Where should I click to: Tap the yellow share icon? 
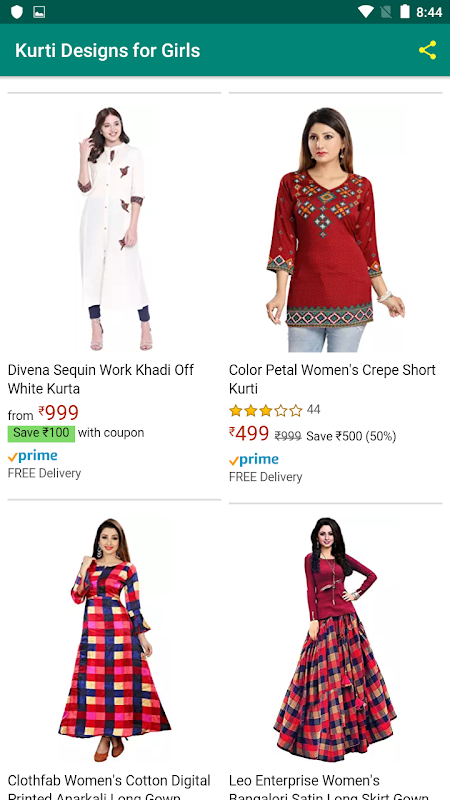coord(428,50)
